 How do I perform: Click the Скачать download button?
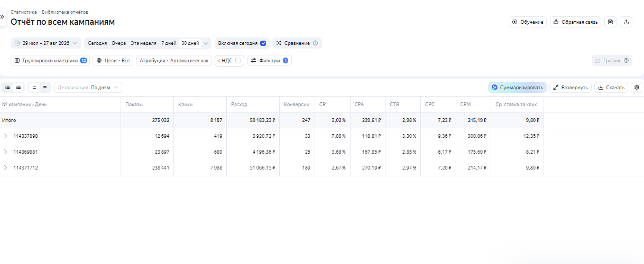tap(611, 87)
